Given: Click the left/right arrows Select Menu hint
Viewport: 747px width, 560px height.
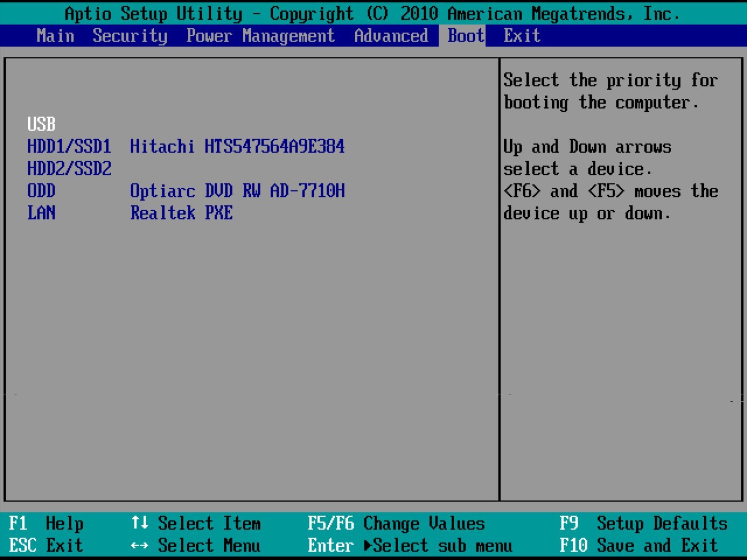Looking at the screenshot, I should click(196, 546).
